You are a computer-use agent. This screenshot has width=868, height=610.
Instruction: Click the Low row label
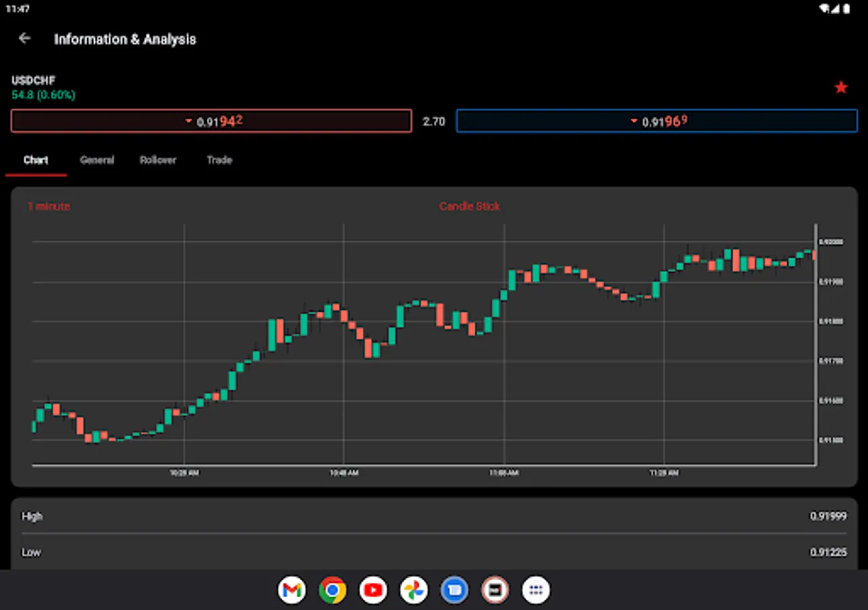coord(31,552)
